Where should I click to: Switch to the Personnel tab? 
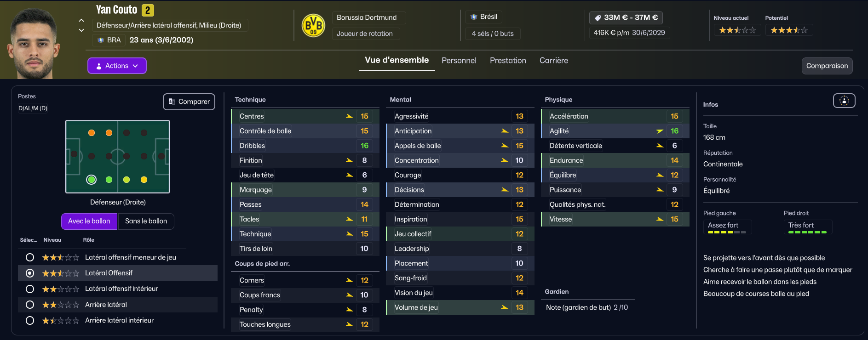(459, 61)
